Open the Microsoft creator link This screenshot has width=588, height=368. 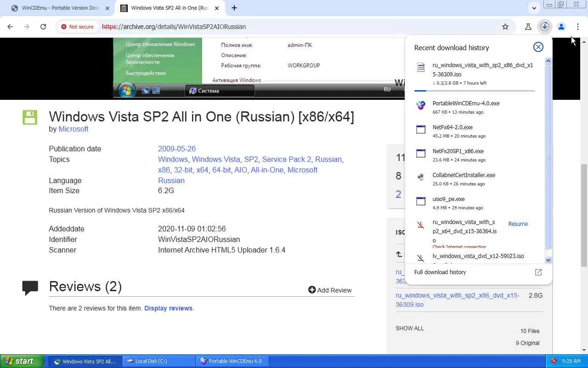click(x=73, y=129)
